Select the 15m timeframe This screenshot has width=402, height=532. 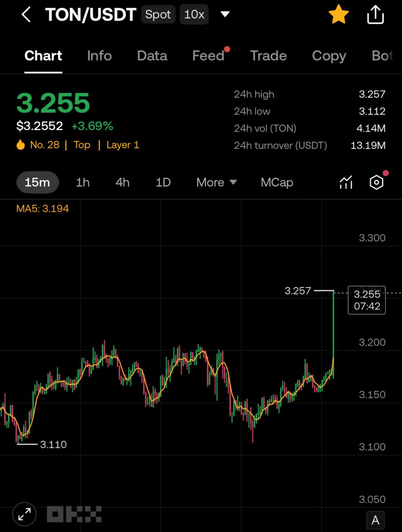[37, 182]
